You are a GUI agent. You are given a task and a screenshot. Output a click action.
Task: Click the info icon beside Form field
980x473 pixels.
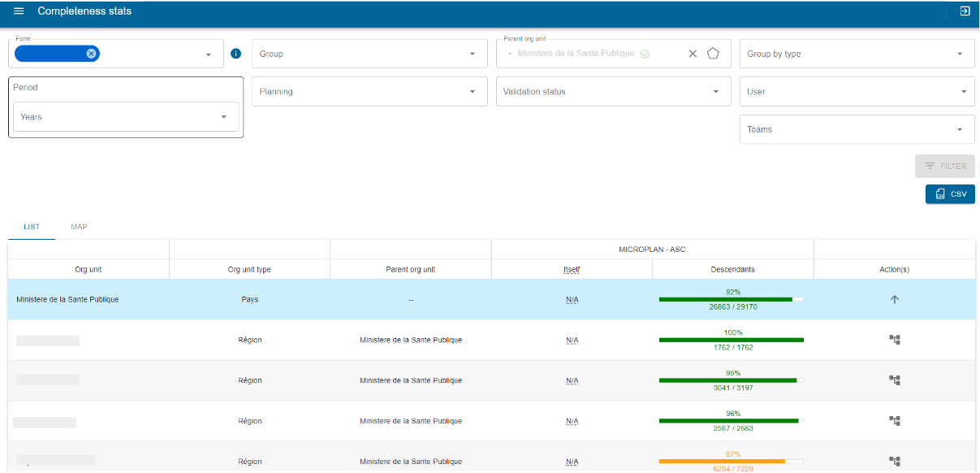pos(236,54)
